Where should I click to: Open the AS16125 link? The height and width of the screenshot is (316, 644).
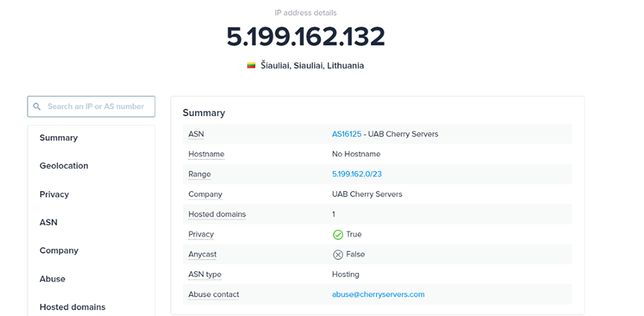346,134
